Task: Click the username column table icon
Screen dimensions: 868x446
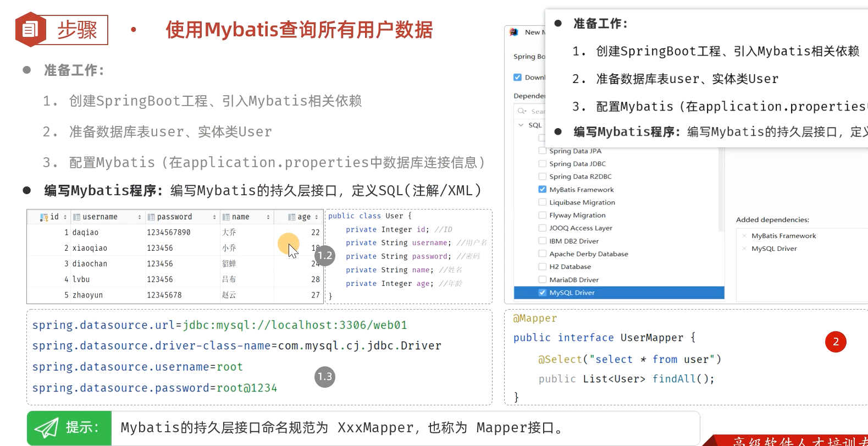Action: (x=76, y=217)
